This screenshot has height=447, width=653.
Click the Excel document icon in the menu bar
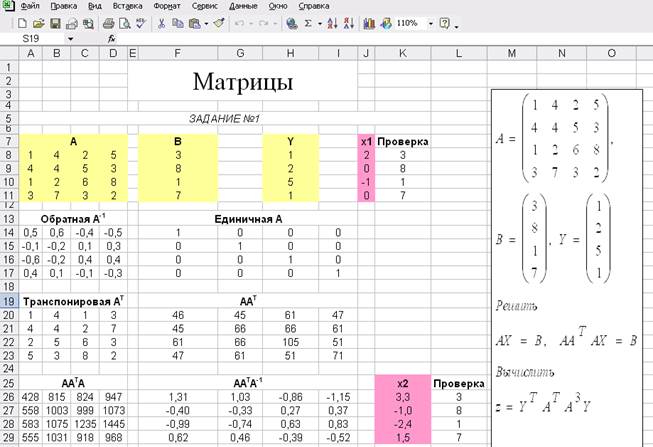(8, 5)
